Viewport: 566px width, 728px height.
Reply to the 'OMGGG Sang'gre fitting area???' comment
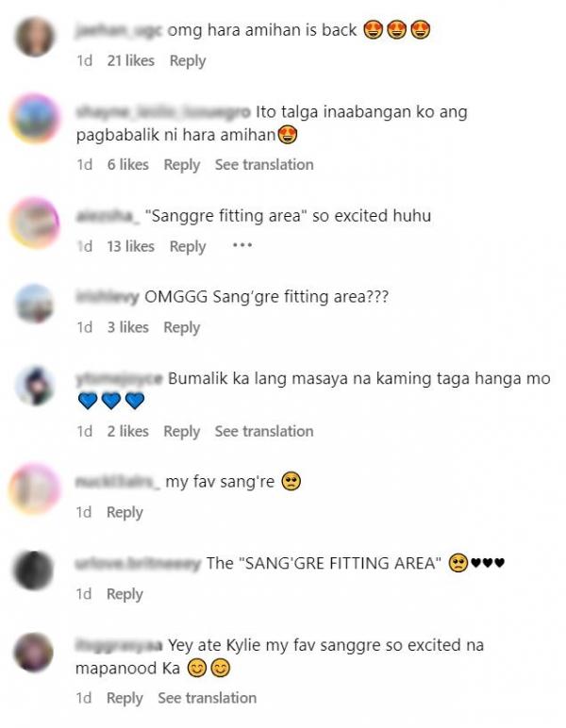(x=181, y=327)
